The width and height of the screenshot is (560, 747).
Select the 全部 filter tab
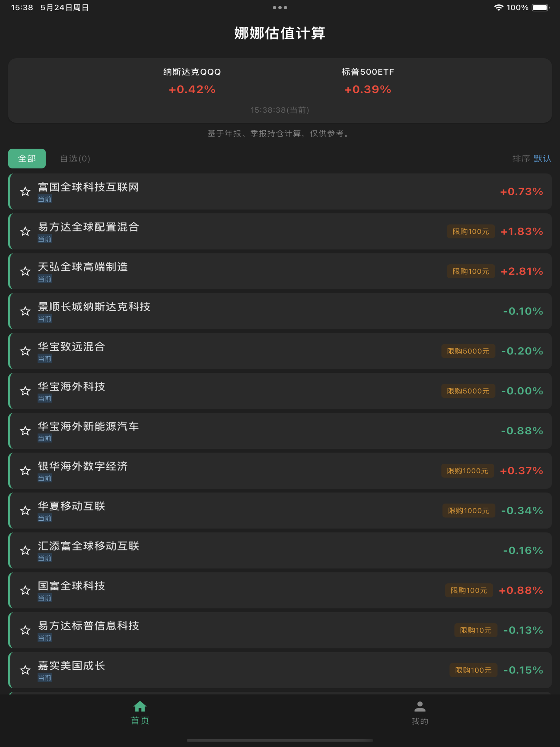click(27, 158)
